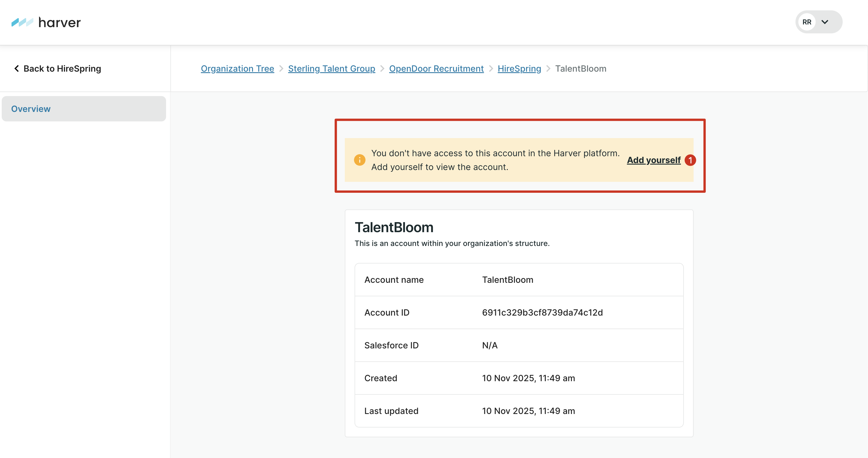Open OpenDoor Recruitment breadcrumb
This screenshot has width=868, height=458.
click(x=436, y=69)
